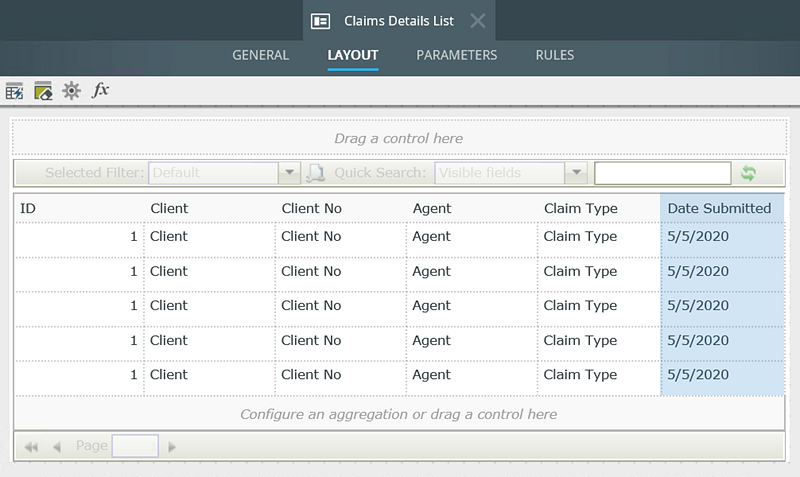
Task: Open the fx expressions editor
Action: point(100,91)
